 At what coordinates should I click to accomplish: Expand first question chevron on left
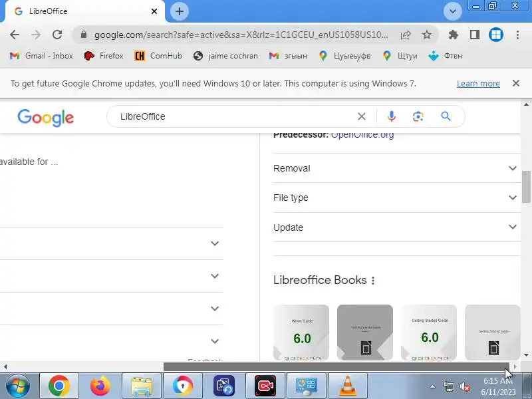pyautogui.click(x=214, y=243)
